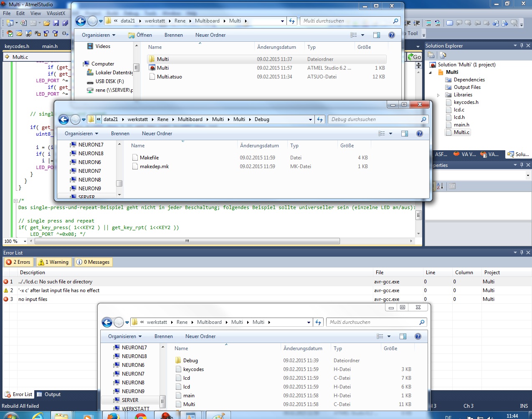The image size is (532, 419).
Task: Toggle the 1 Warning filter
Action: (53, 262)
